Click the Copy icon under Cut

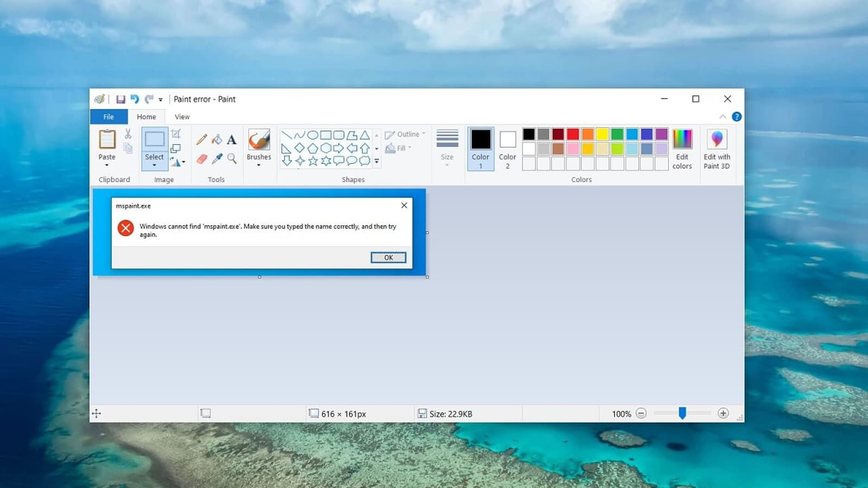pyautogui.click(x=128, y=147)
